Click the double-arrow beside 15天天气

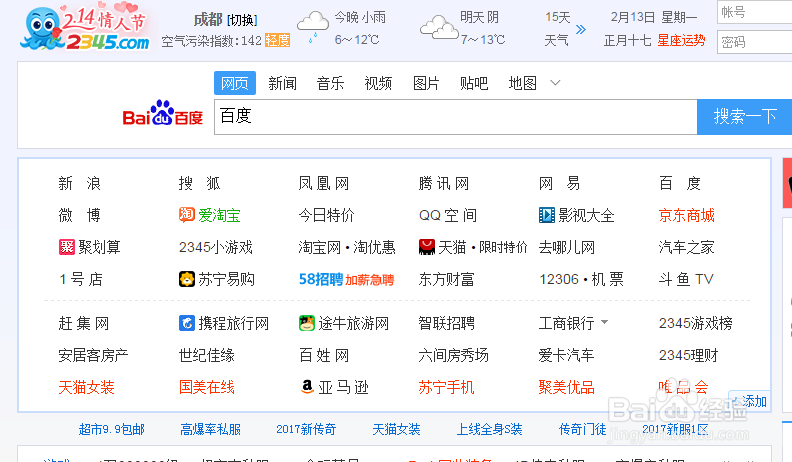(581, 29)
